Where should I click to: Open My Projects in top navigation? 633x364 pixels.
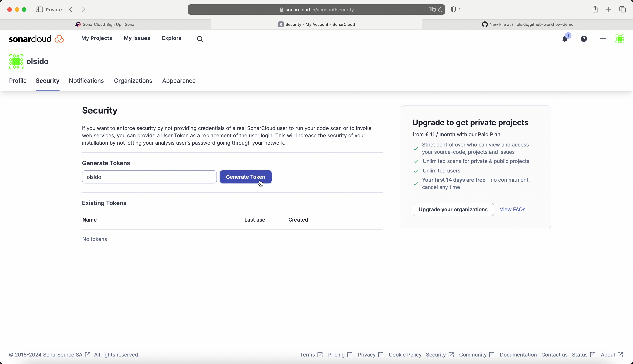tap(97, 38)
